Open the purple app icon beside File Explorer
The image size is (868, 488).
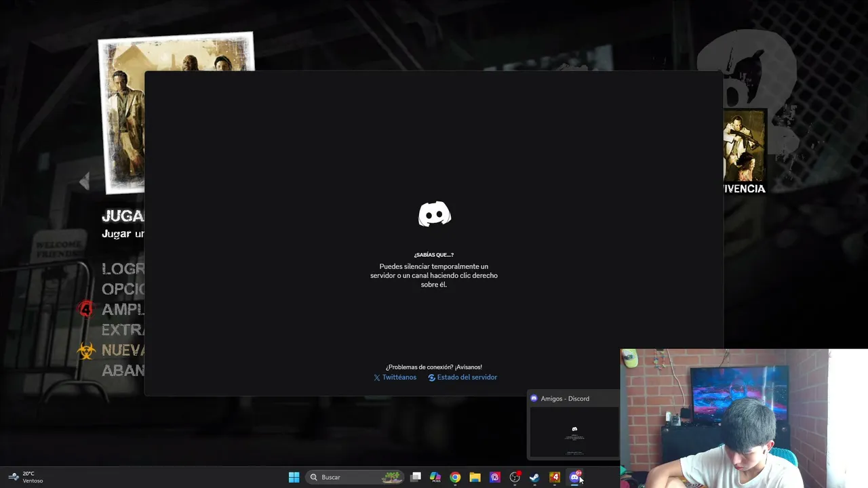point(495,477)
